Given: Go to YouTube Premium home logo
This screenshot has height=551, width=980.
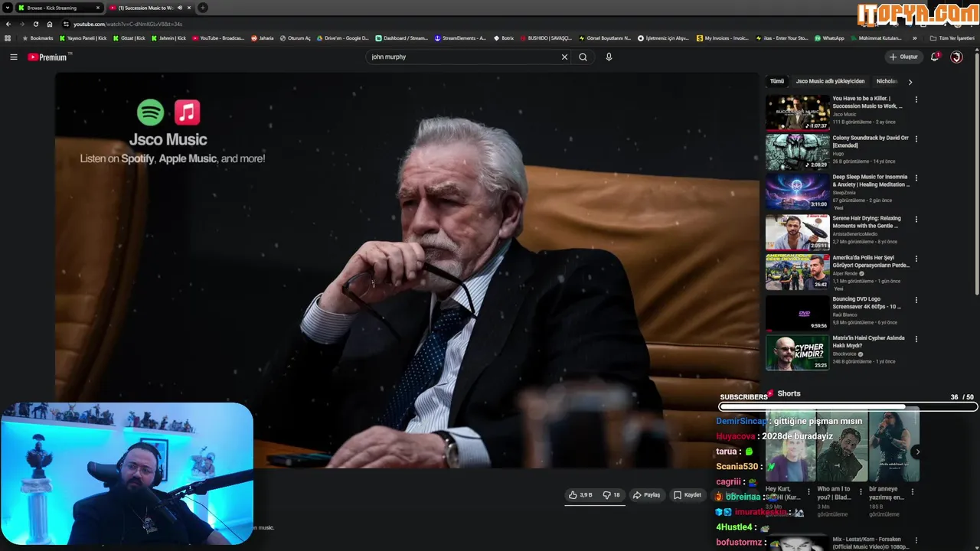Looking at the screenshot, I should click(x=49, y=57).
